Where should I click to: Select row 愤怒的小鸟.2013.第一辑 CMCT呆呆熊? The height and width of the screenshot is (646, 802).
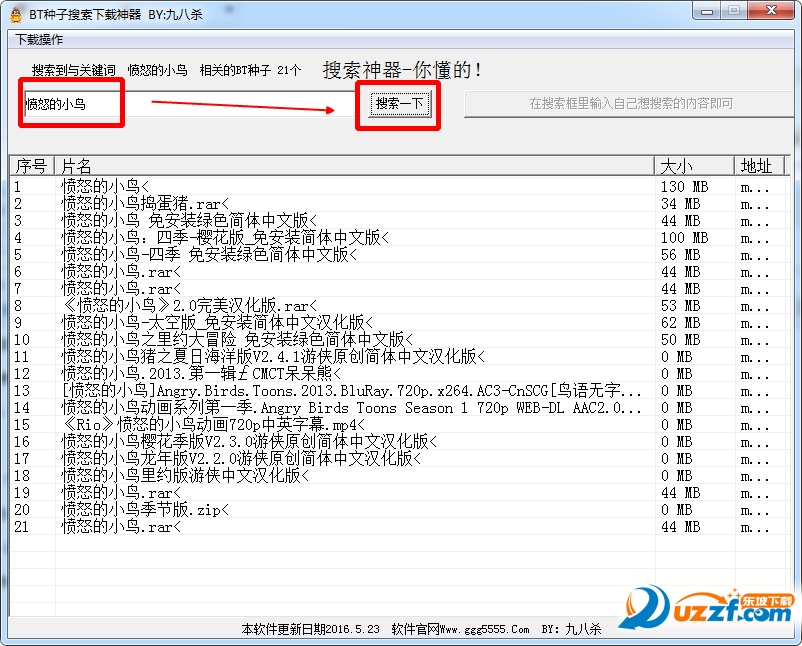click(397, 373)
